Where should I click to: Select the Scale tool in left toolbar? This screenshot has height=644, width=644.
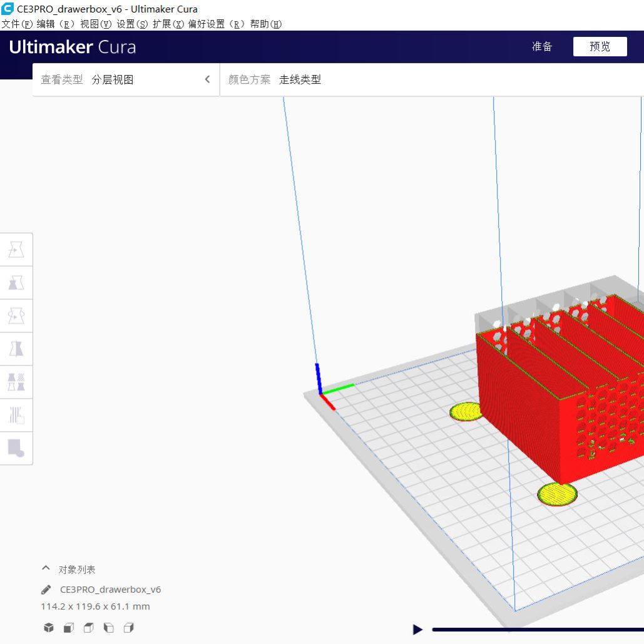(x=16, y=283)
